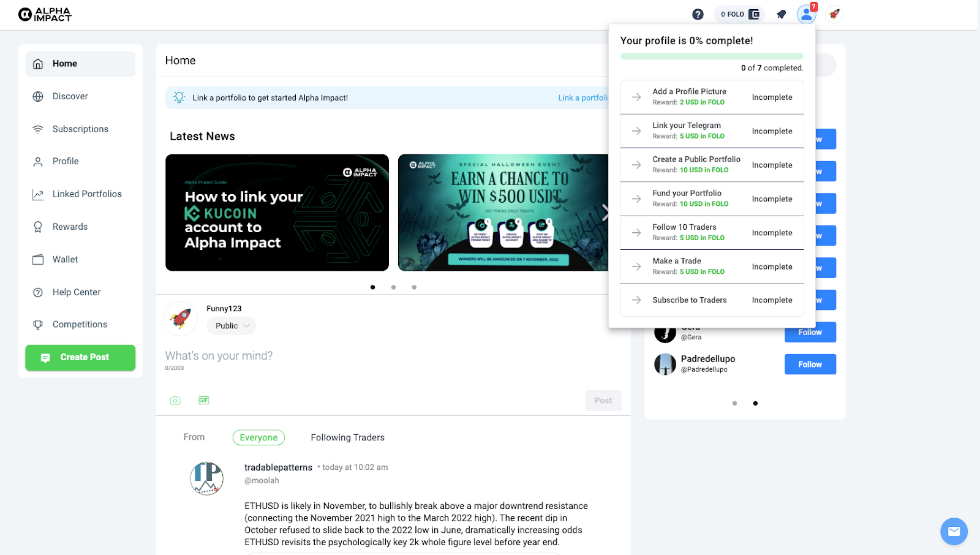The width and height of the screenshot is (980, 555).
Task: Click Add a Profile Picture task label
Action: tap(689, 92)
